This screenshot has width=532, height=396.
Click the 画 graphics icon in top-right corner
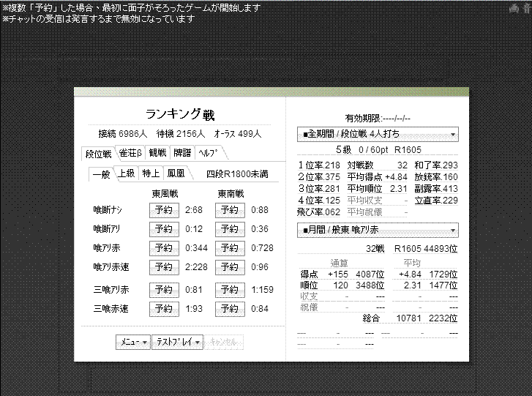pos(514,8)
